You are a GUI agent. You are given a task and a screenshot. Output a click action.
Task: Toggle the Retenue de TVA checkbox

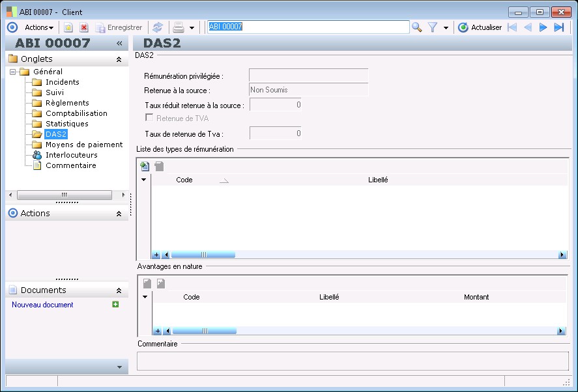coord(149,118)
